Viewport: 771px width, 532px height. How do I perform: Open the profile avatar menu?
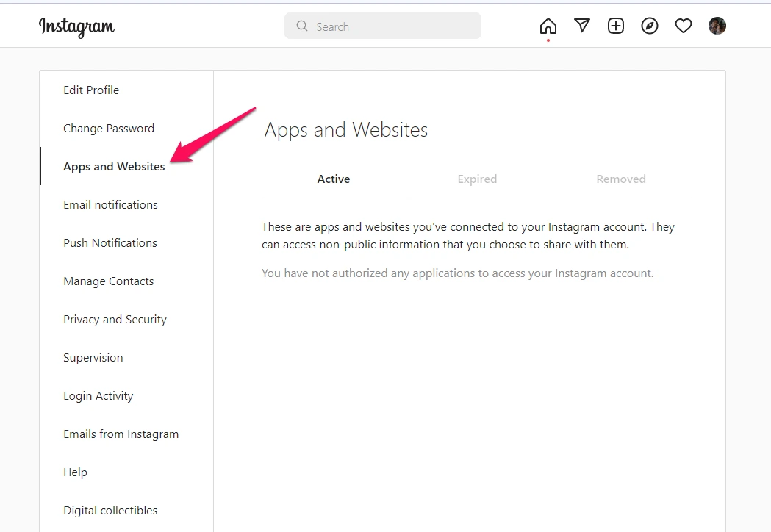tap(717, 26)
